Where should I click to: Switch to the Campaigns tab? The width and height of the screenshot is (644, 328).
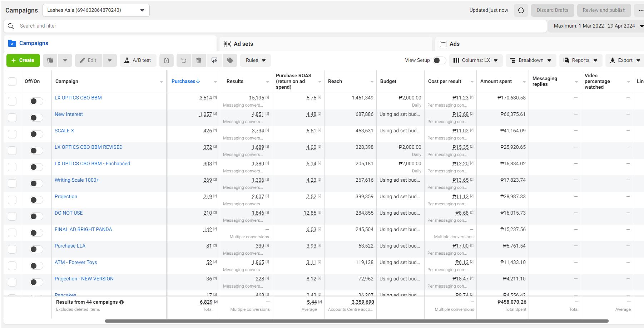point(110,43)
